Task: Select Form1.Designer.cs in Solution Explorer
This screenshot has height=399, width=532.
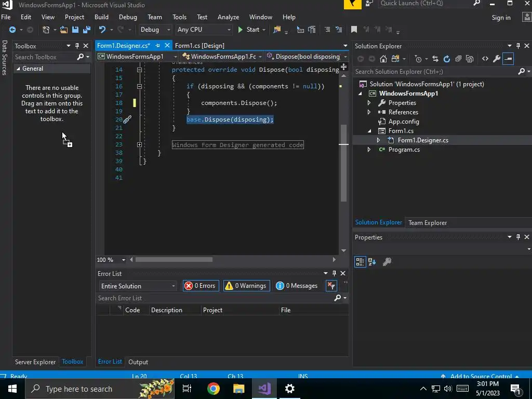Action: click(x=423, y=140)
